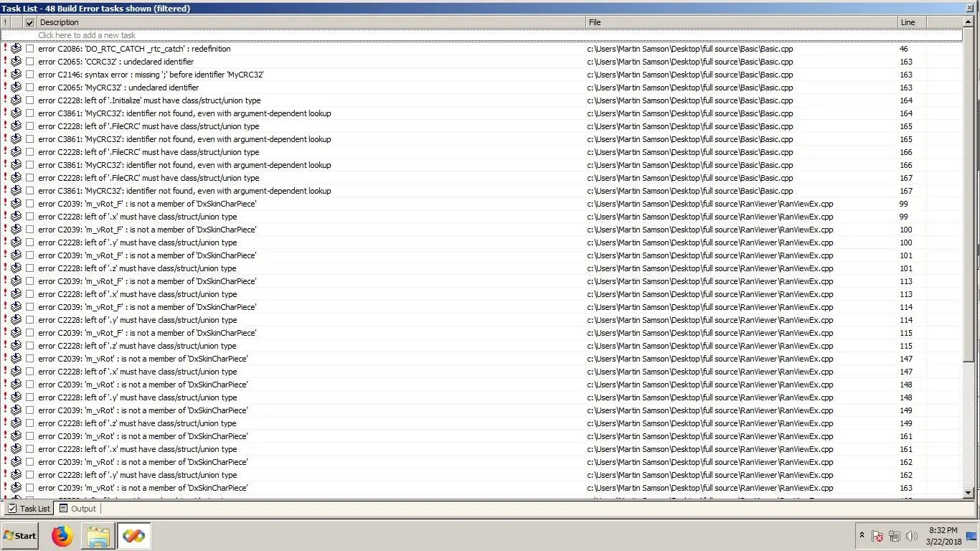Switch to the Output tab
The width and height of the screenshot is (980, 551).
(x=77, y=509)
